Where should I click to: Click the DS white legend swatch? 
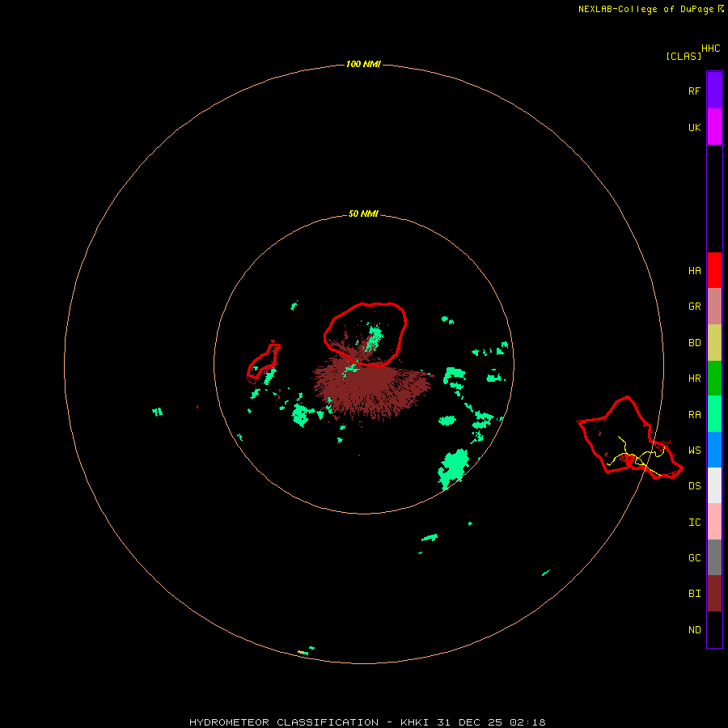pyautogui.click(x=714, y=485)
